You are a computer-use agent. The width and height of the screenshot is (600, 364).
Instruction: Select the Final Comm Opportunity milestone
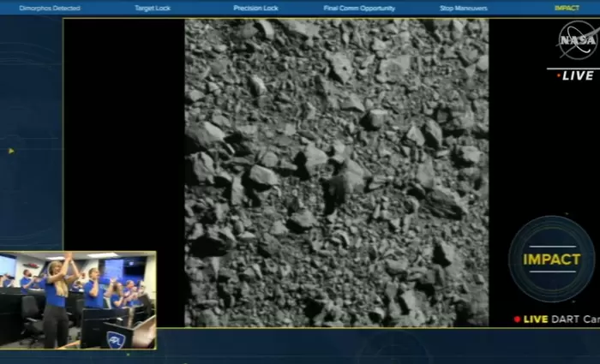359,8
